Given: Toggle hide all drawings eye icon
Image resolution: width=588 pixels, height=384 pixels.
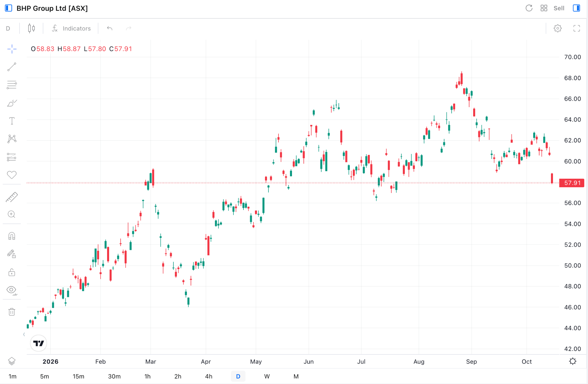Looking at the screenshot, I should (12, 290).
